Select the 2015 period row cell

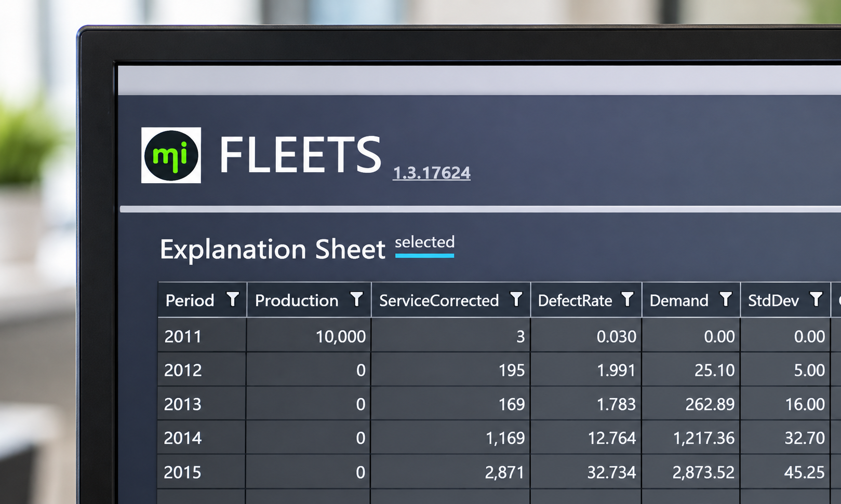point(202,472)
